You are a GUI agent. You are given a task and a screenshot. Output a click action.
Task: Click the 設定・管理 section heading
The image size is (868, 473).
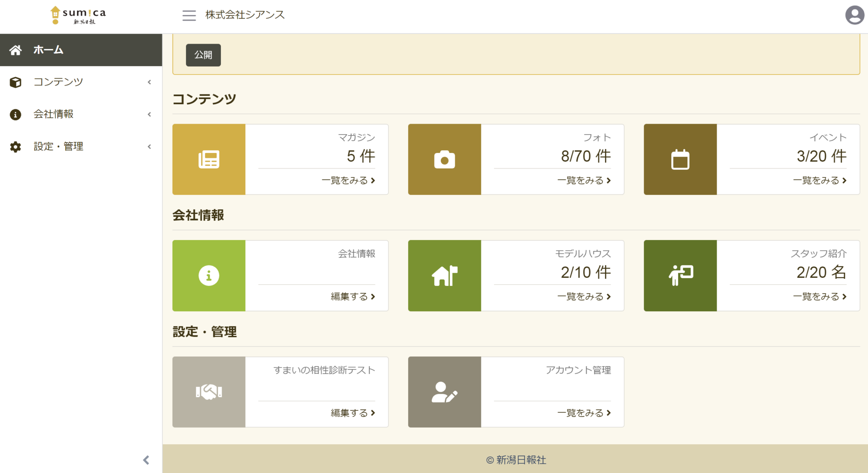click(x=205, y=332)
